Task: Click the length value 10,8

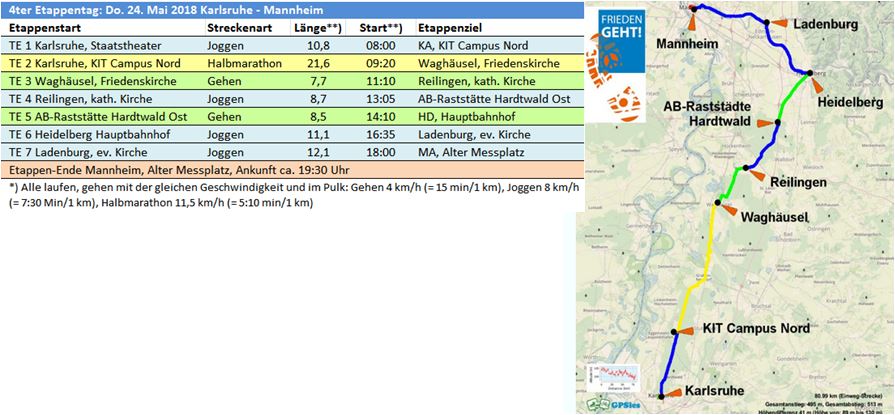Action: [x=319, y=46]
